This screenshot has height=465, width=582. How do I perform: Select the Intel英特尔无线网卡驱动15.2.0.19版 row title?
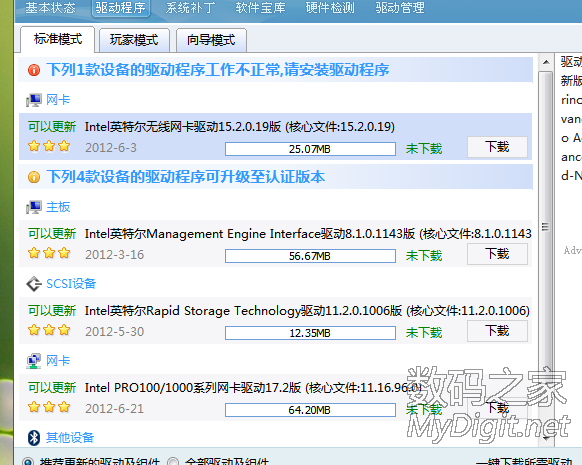click(x=240, y=127)
